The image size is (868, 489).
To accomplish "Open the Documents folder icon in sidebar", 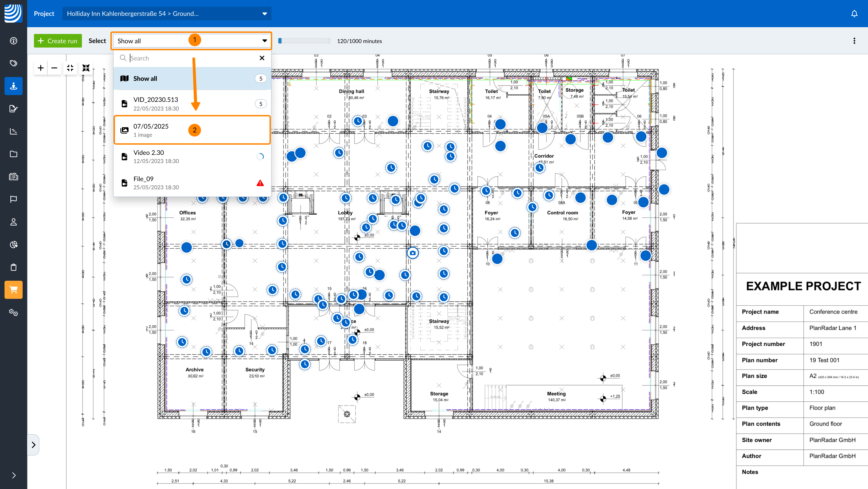I will point(14,154).
